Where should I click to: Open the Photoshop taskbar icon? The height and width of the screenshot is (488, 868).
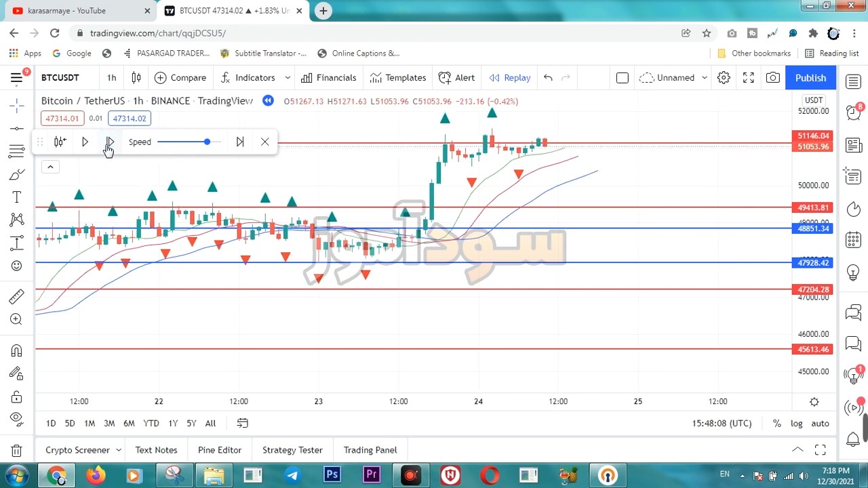click(x=332, y=475)
